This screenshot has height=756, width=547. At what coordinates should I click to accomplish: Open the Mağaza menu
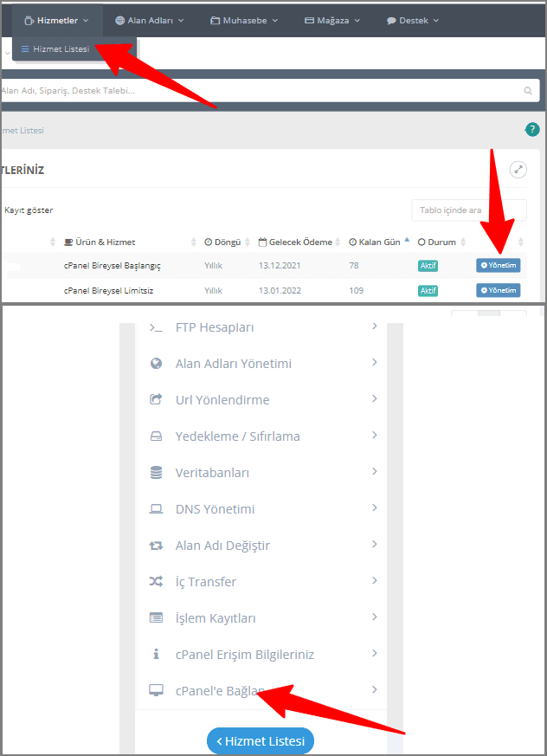tap(332, 21)
